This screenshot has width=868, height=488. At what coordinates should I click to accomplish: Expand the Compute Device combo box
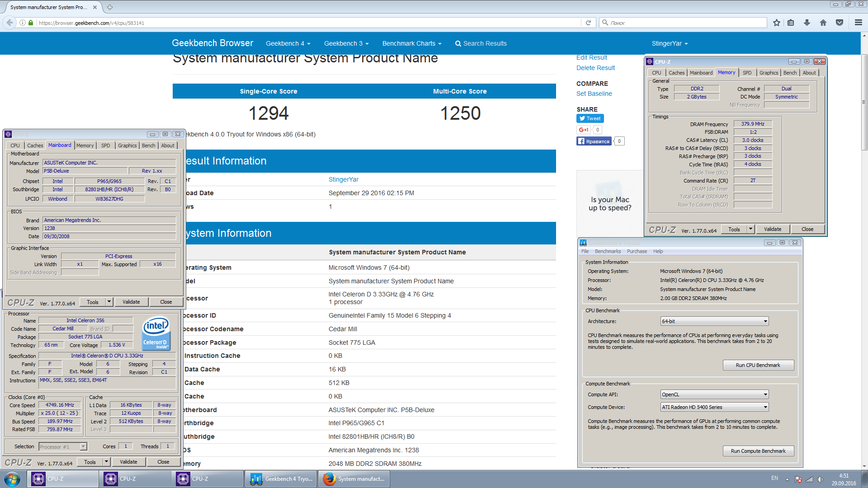click(x=714, y=407)
